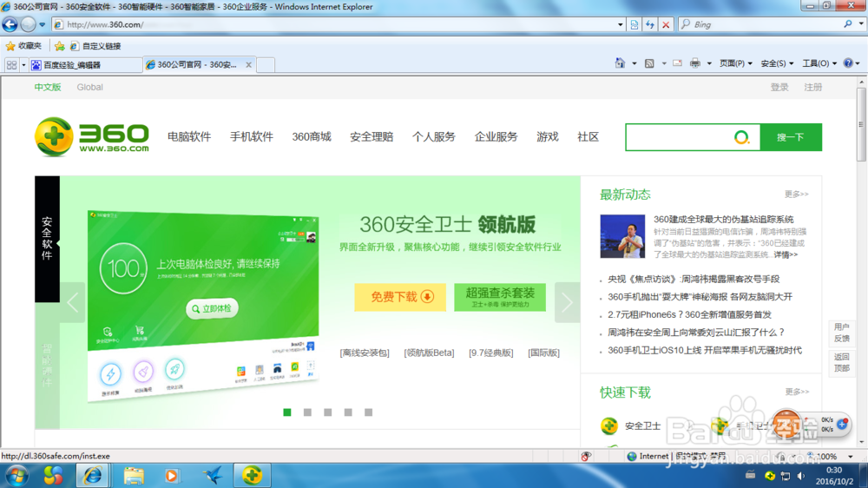The image size is (868, 488).
Task: Click the Windows Start orb
Action: click(x=17, y=475)
